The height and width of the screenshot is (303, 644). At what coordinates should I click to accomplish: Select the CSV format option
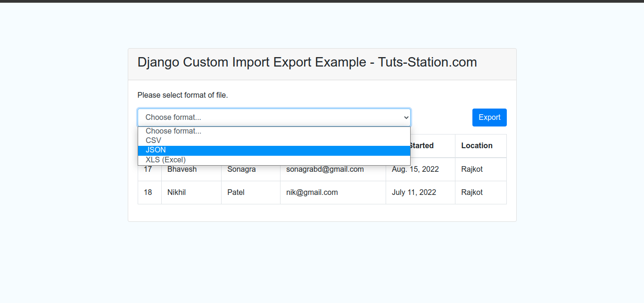coord(274,141)
